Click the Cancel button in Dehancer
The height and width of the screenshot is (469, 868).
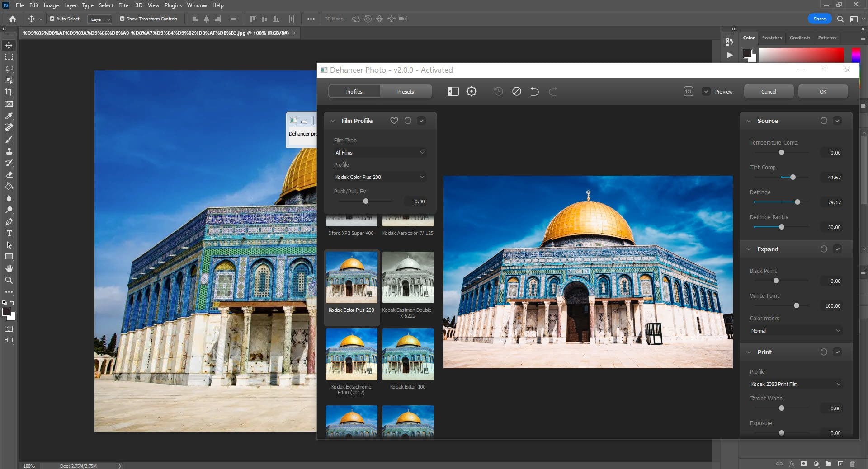[x=769, y=92]
